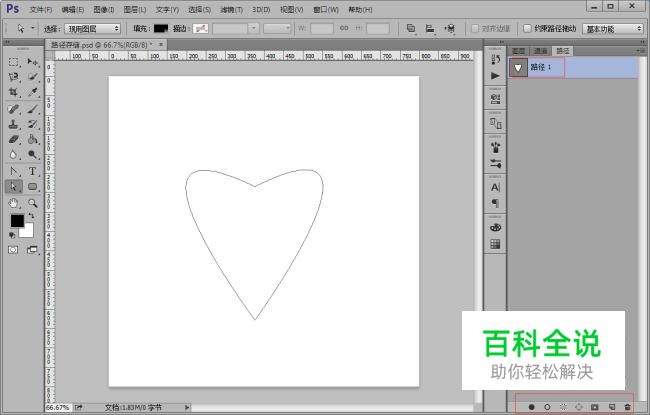Switch to the 图层 panel tab
Viewport: 650px width, 415px height.
pos(519,51)
